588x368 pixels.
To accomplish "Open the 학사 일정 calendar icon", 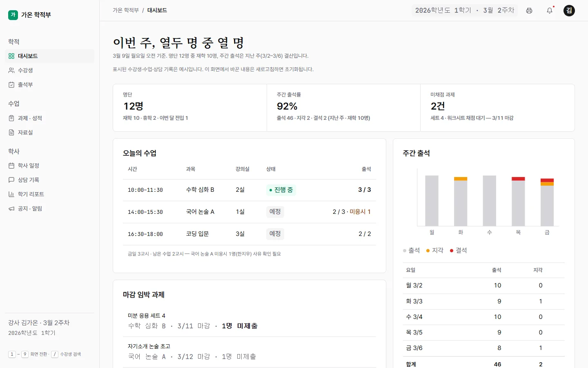I will point(11,166).
